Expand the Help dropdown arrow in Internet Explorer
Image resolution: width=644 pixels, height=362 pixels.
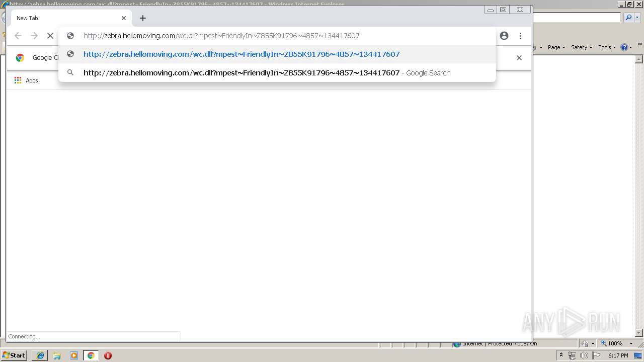[631, 47]
